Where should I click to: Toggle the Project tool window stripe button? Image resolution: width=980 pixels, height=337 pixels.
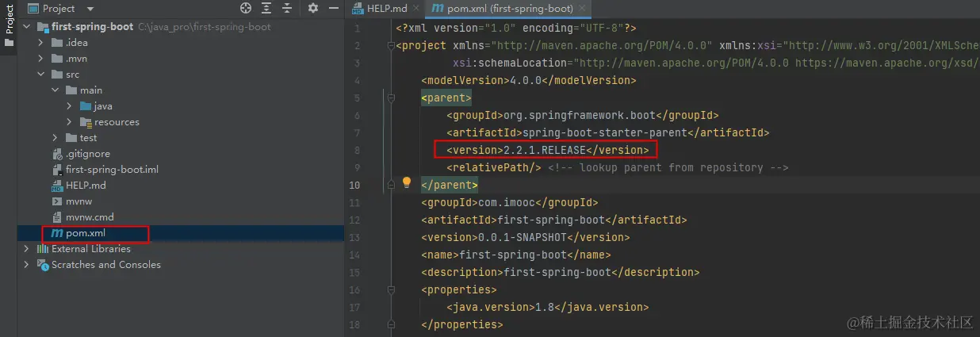coord(9,25)
